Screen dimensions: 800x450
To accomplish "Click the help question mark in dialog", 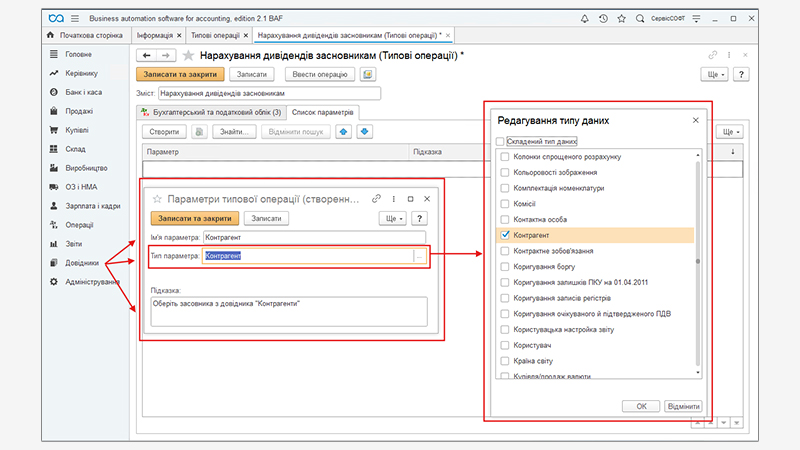I will tap(419, 218).
